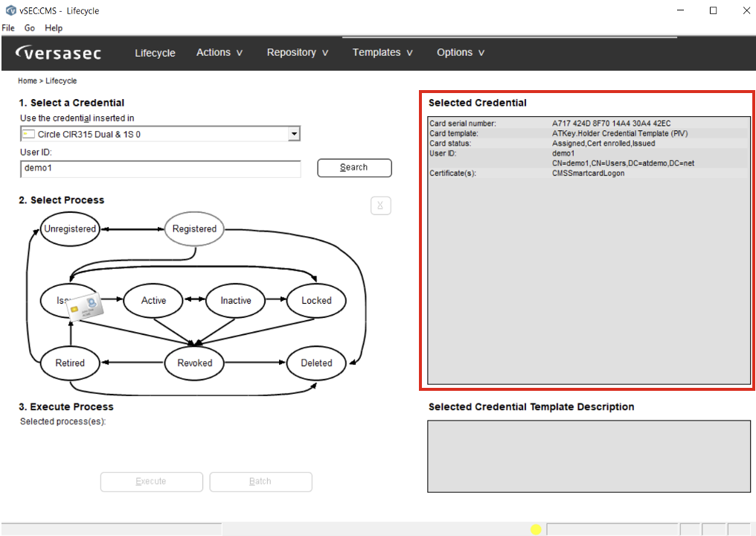Click the smart card icon on Issued state
This screenshot has height=536, width=756.
(86, 307)
